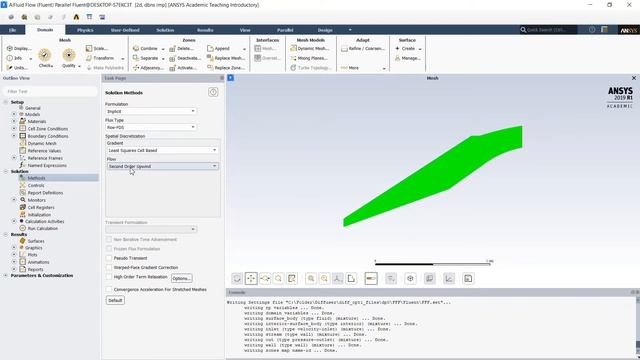This screenshot has height=360, width=640.
Task: Open Refine / Coarsen adapt tool
Action: point(363,49)
